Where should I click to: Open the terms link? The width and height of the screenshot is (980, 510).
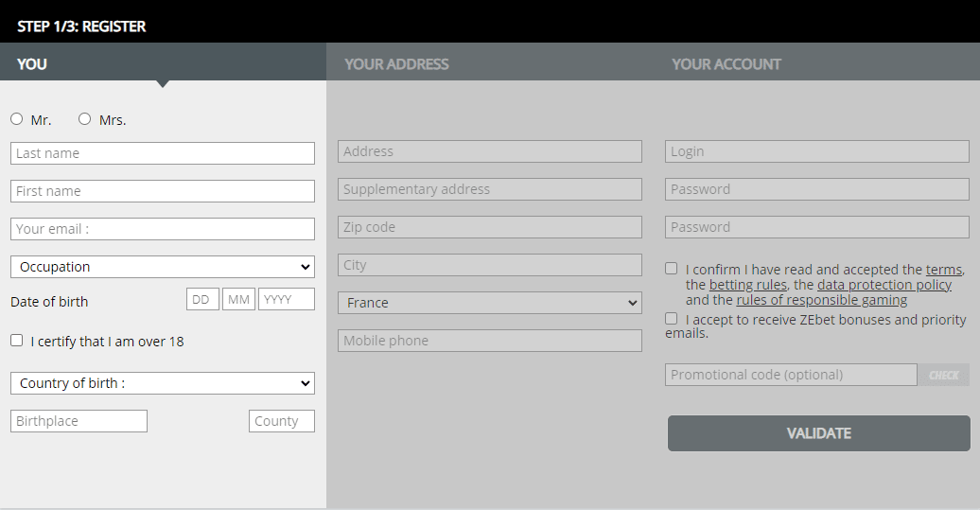[944, 270]
